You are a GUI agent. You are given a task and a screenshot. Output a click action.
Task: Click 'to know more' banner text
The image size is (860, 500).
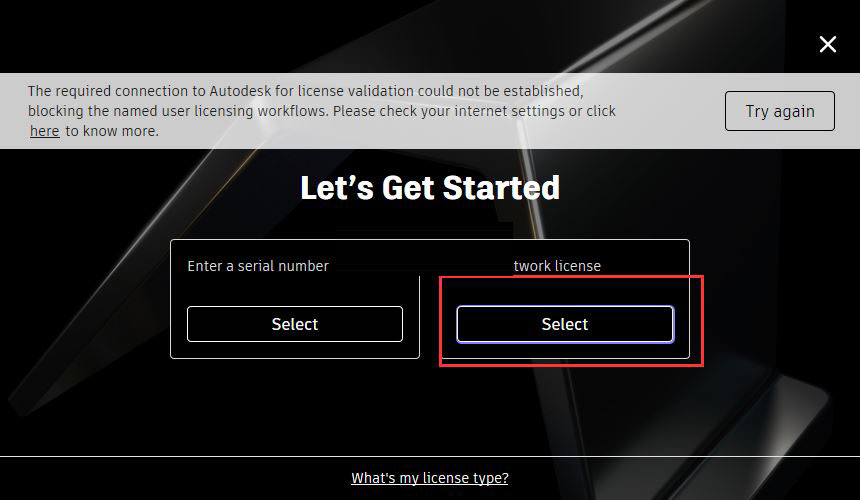point(112,131)
